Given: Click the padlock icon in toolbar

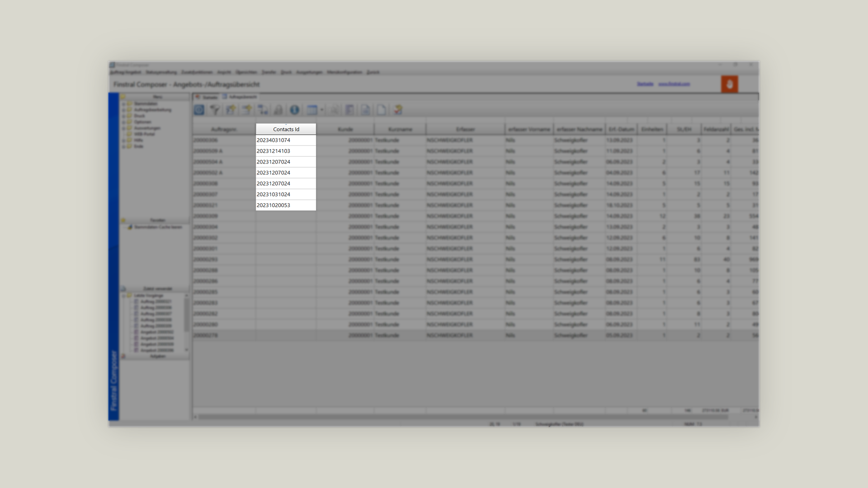Looking at the screenshot, I should pos(278,110).
